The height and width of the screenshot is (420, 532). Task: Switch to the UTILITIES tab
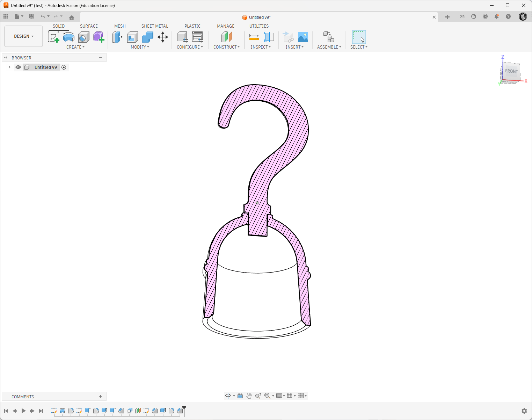pyautogui.click(x=259, y=26)
